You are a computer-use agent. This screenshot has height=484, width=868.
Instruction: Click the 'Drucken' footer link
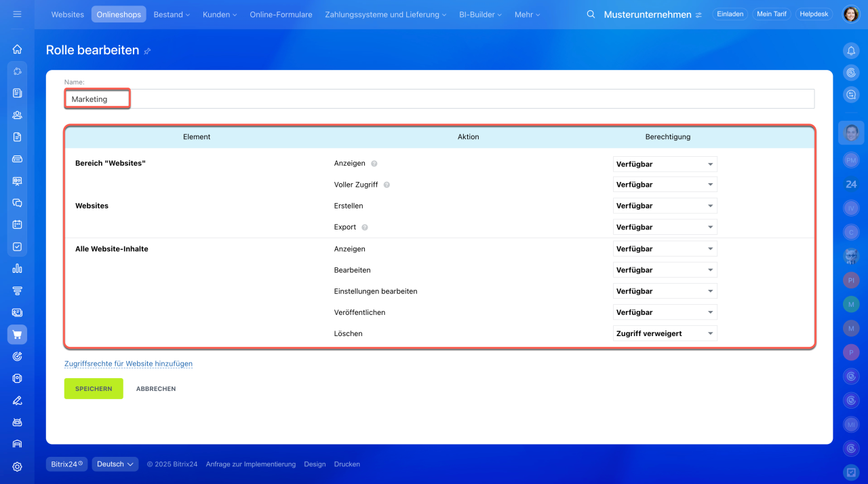(x=347, y=464)
